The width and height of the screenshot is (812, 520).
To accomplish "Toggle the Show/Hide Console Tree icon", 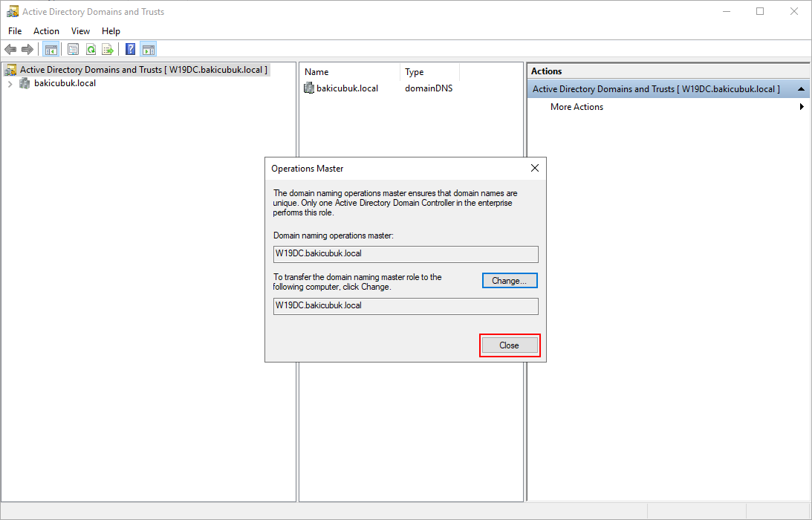I will pyautogui.click(x=51, y=49).
